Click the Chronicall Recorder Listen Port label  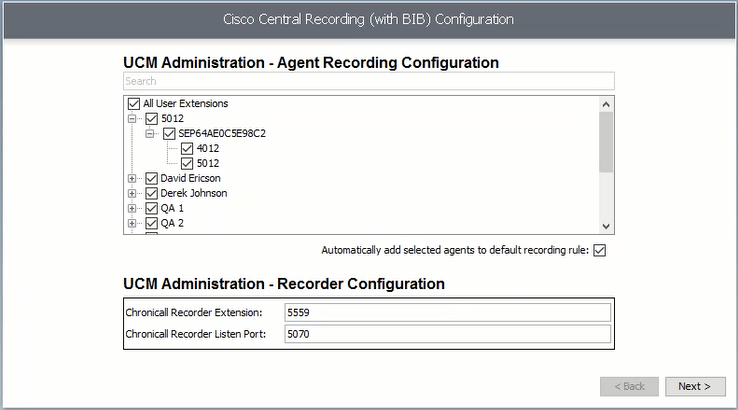196,334
